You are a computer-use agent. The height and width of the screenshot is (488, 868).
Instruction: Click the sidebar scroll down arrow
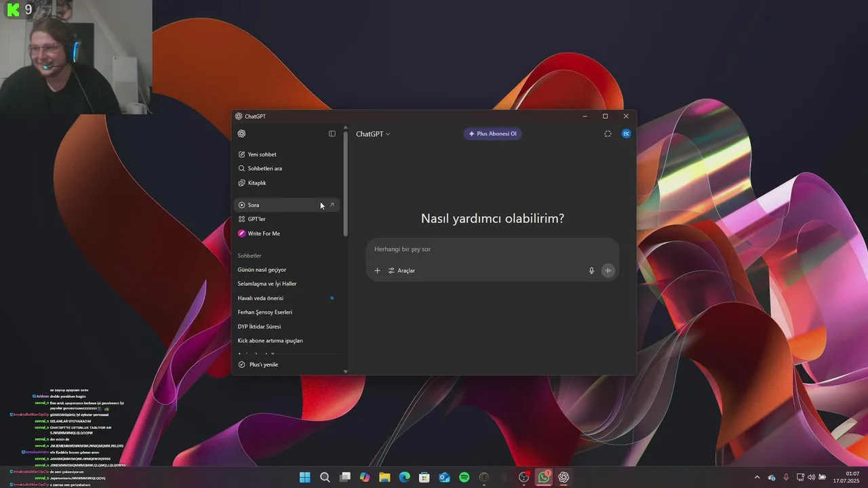click(346, 371)
